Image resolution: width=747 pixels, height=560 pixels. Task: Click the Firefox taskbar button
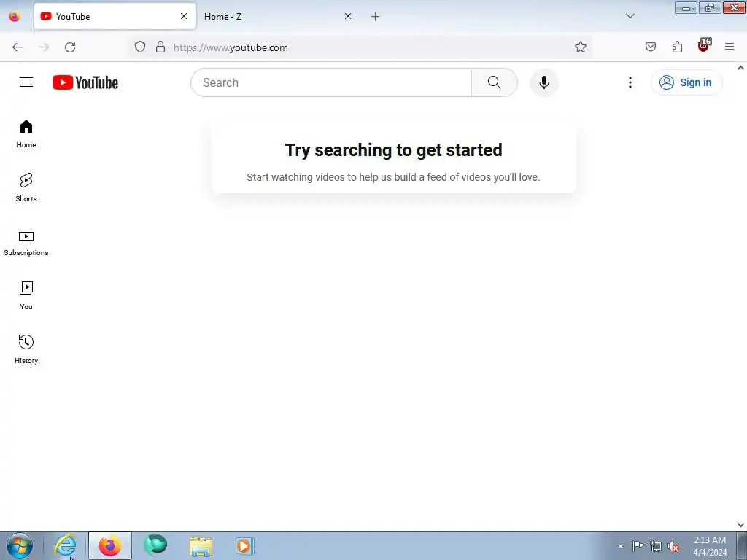[x=110, y=545]
